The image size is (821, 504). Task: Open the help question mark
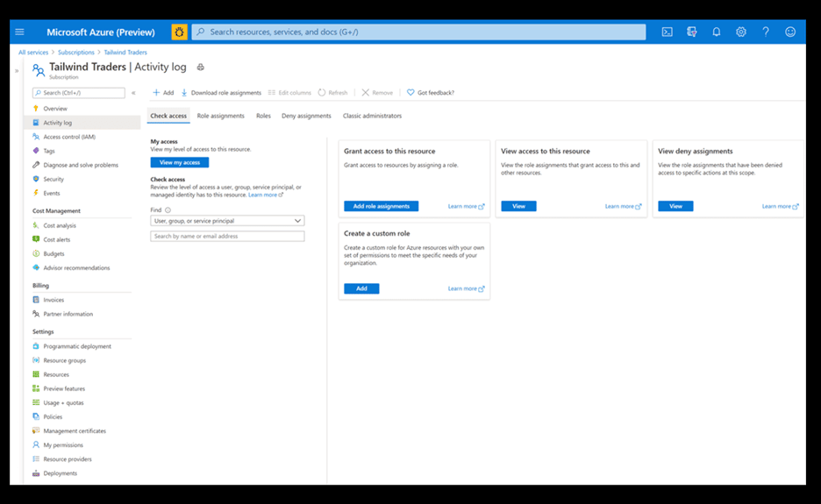click(x=766, y=32)
